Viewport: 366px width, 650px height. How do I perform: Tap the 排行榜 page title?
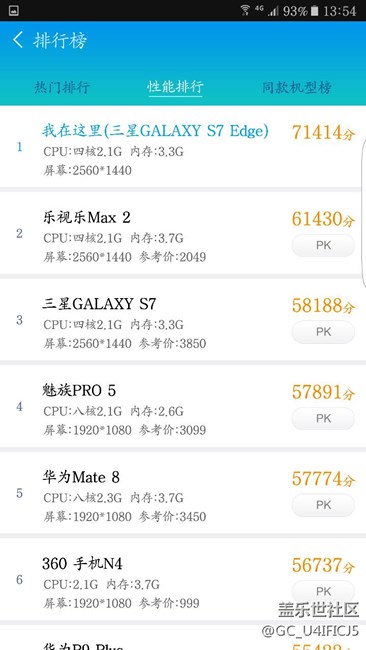[60, 41]
